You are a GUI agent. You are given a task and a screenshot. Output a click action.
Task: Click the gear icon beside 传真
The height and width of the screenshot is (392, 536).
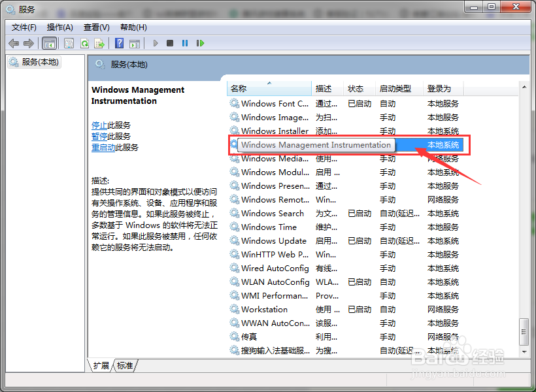(234, 337)
